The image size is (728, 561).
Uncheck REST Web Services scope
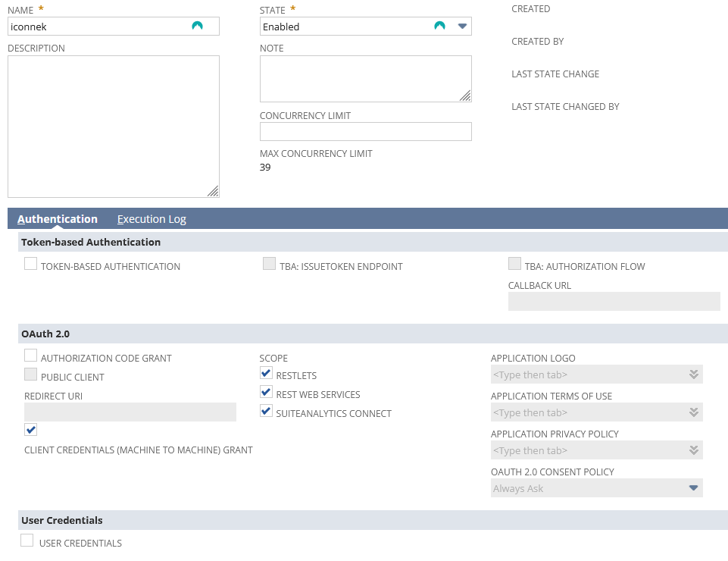click(266, 392)
